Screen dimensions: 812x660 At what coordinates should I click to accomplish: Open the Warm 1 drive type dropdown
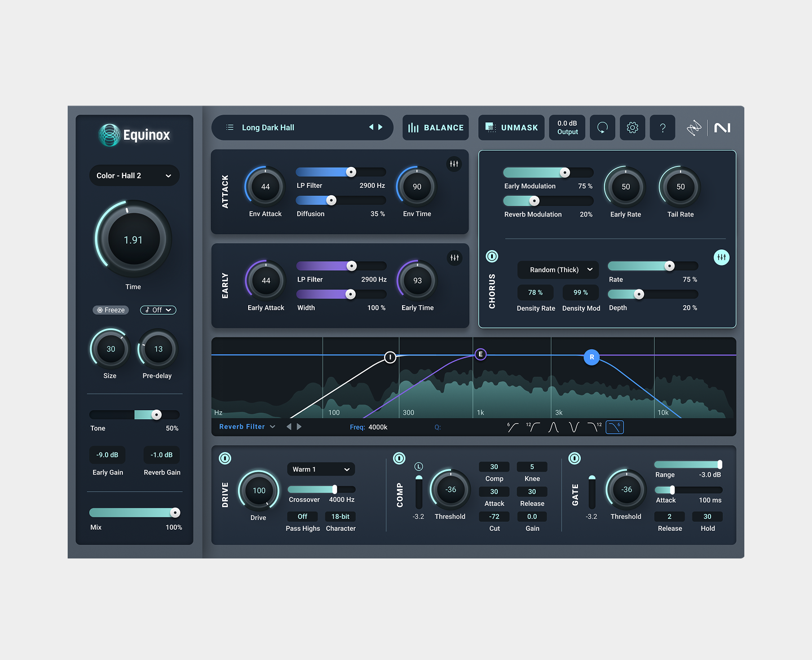point(321,469)
